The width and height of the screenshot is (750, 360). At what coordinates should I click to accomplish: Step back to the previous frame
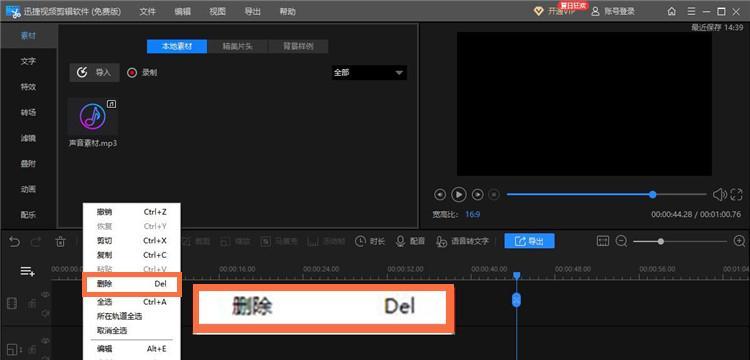pyautogui.click(x=440, y=195)
